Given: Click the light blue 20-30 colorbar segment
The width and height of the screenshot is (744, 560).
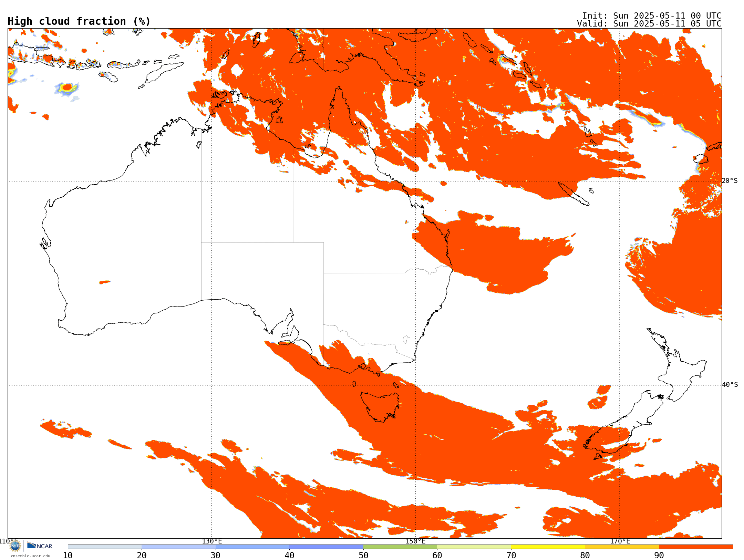Looking at the screenshot, I should pyautogui.click(x=178, y=547).
